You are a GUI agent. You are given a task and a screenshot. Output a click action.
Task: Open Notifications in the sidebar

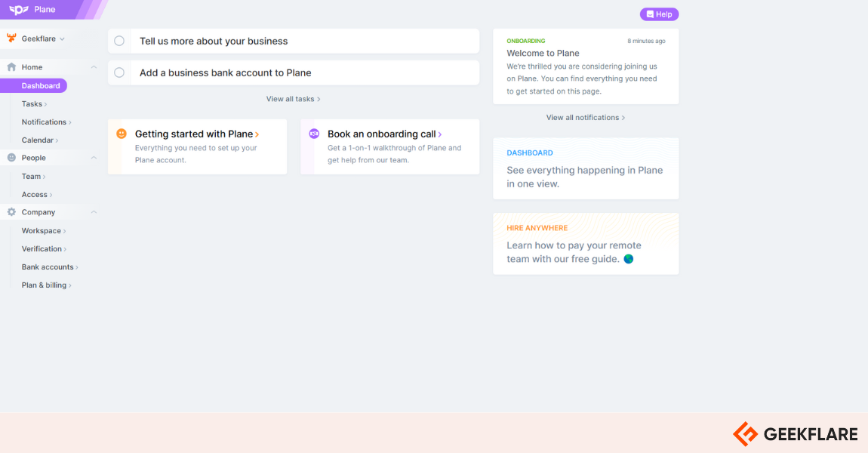[x=46, y=122]
